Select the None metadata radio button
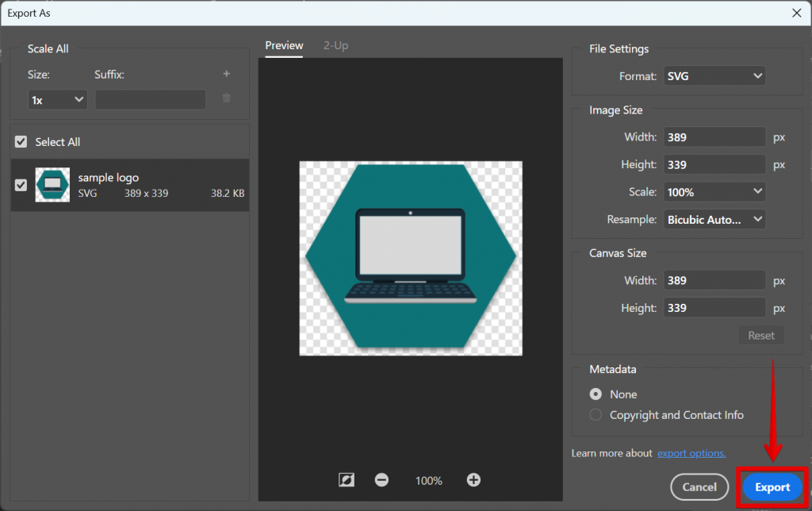The height and width of the screenshot is (511, 812). (x=596, y=394)
